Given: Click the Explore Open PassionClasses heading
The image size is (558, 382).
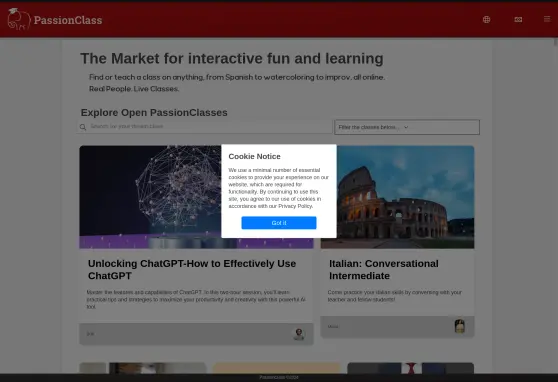Looking at the screenshot, I should coord(154,112).
